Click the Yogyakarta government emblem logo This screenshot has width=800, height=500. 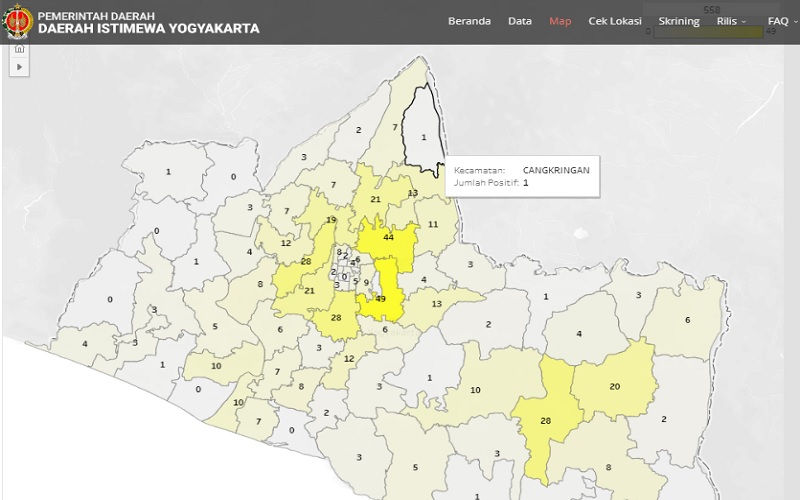18,21
